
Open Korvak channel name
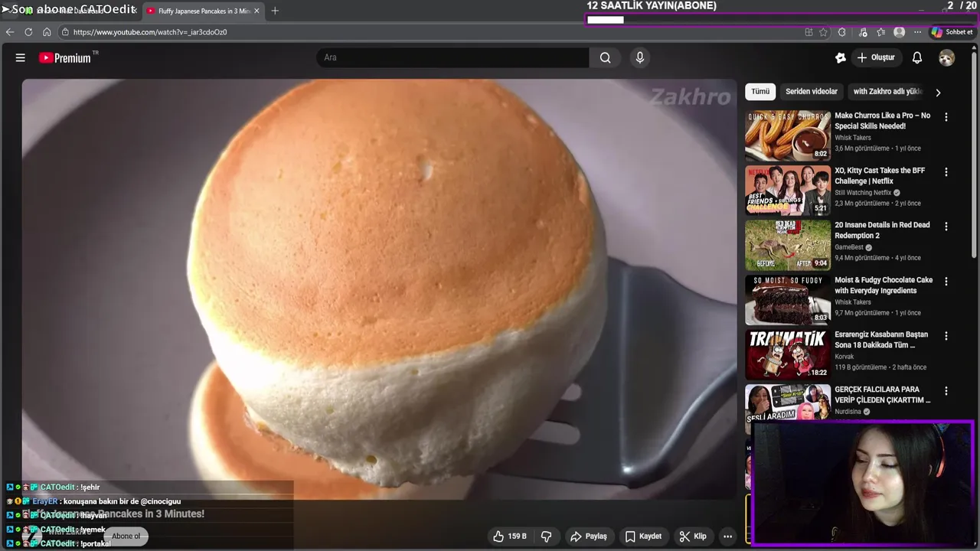(x=845, y=357)
